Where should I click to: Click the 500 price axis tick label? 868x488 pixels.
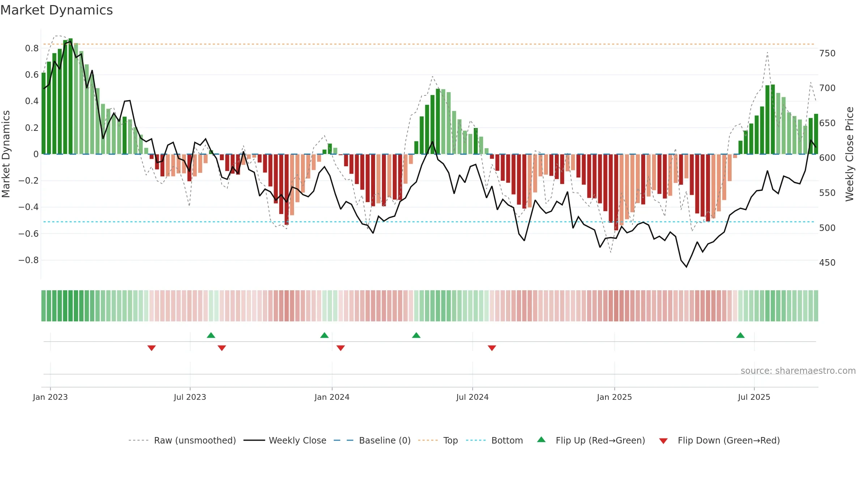coord(827,228)
